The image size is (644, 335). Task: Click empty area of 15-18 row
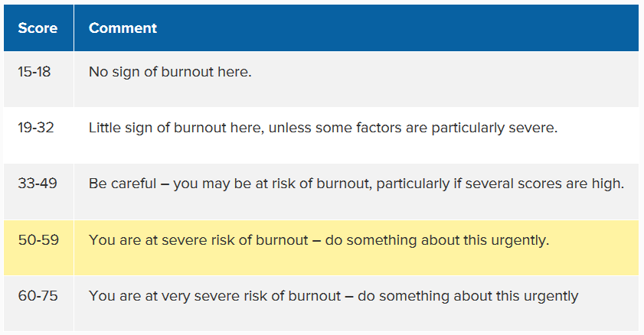click(443, 79)
